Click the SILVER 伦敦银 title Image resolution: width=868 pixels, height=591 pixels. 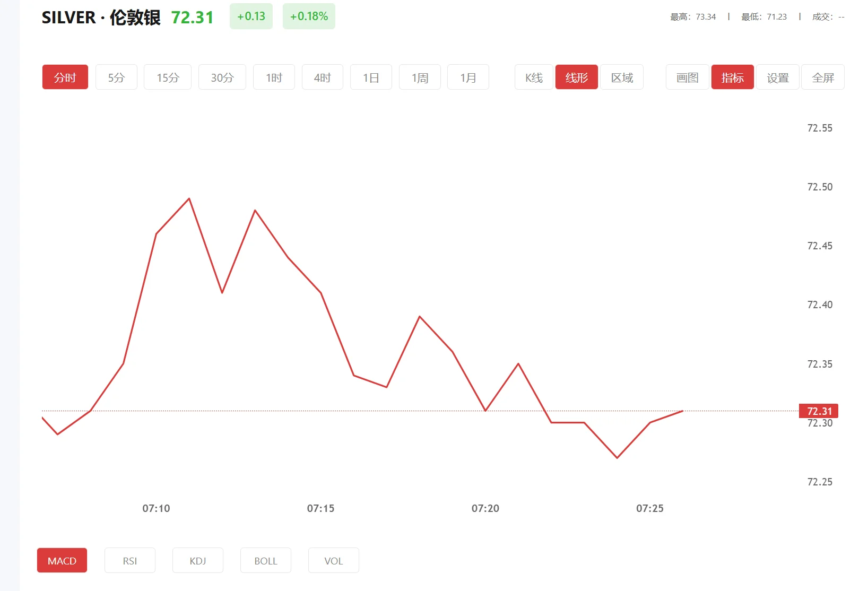click(101, 16)
